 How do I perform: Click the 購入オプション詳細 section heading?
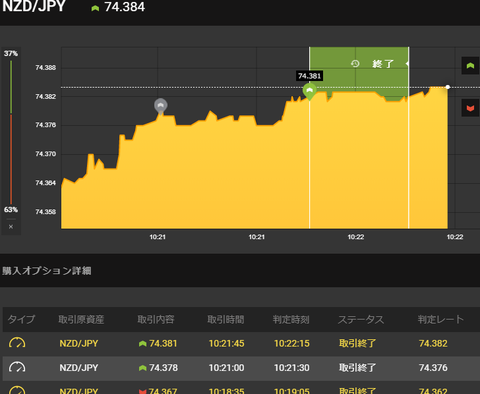(x=47, y=271)
